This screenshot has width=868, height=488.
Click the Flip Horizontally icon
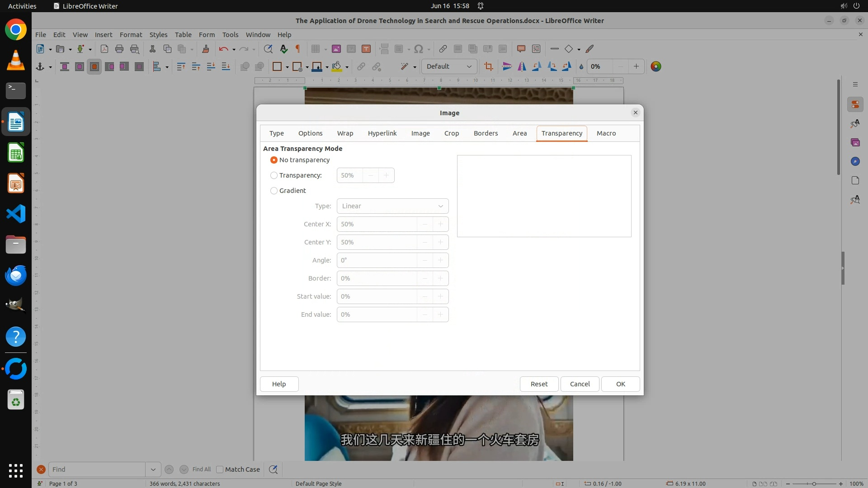[522, 67]
